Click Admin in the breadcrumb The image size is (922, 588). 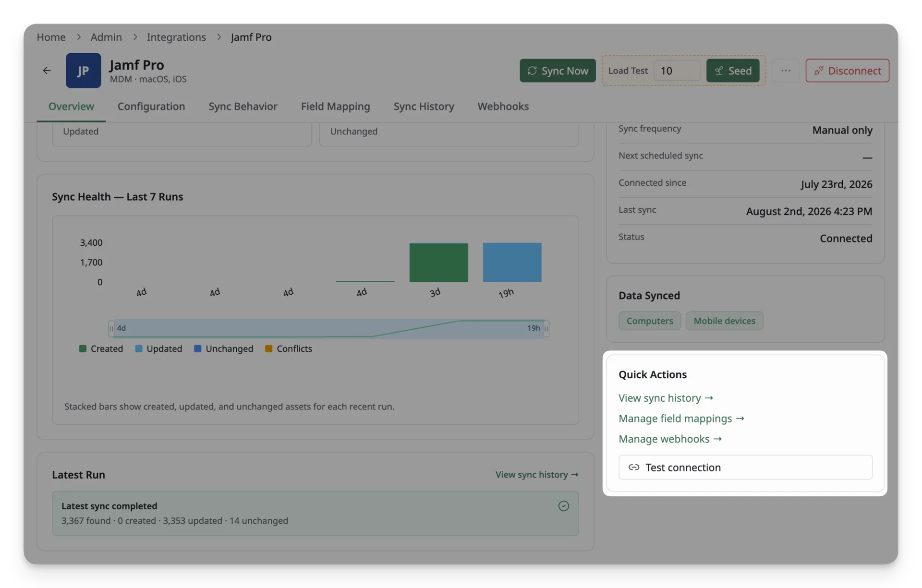pos(106,37)
